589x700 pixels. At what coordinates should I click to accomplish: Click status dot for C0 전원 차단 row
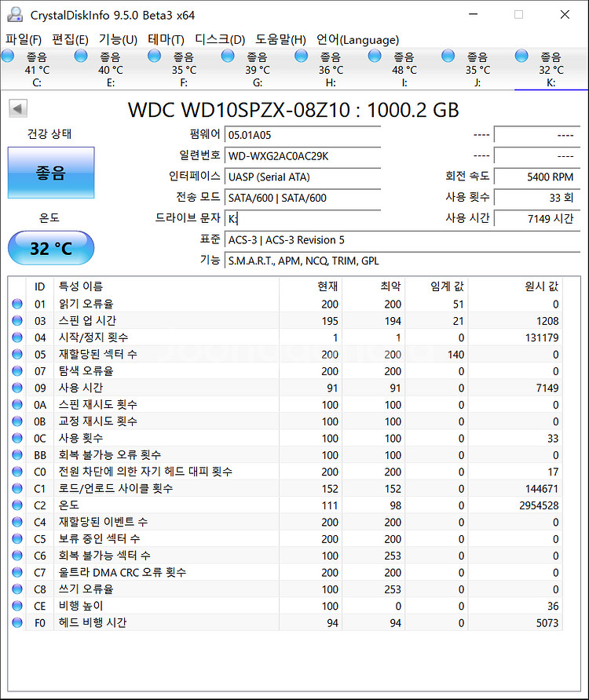[17, 472]
